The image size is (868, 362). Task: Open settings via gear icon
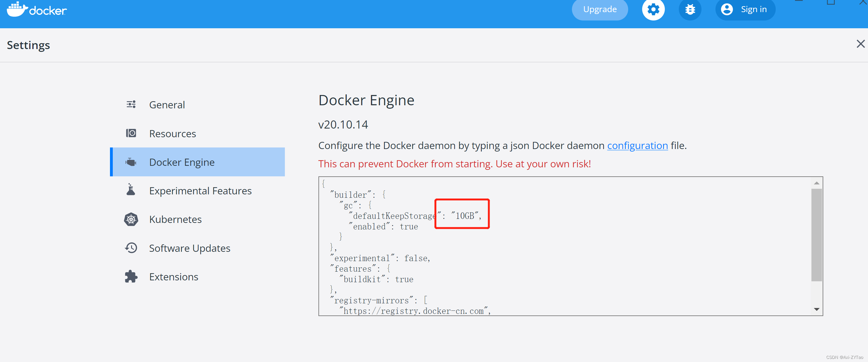point(653,9)
